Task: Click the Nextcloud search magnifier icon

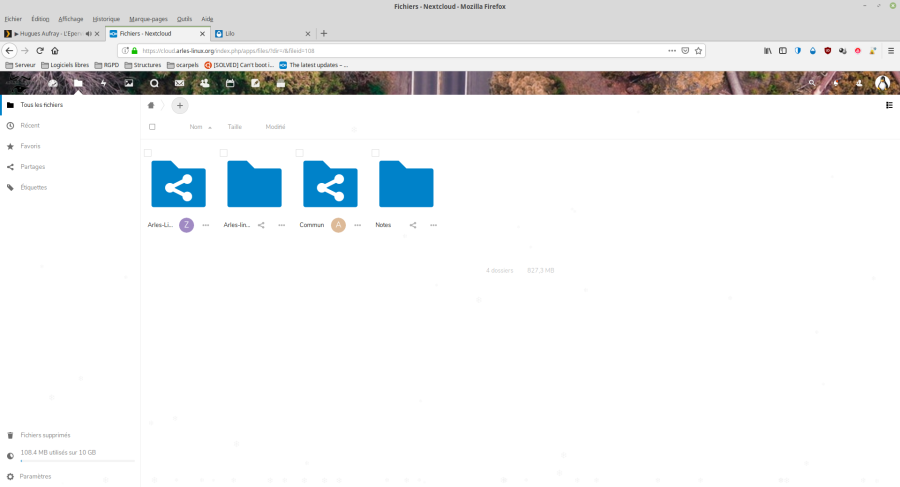Action: [811, 83]
